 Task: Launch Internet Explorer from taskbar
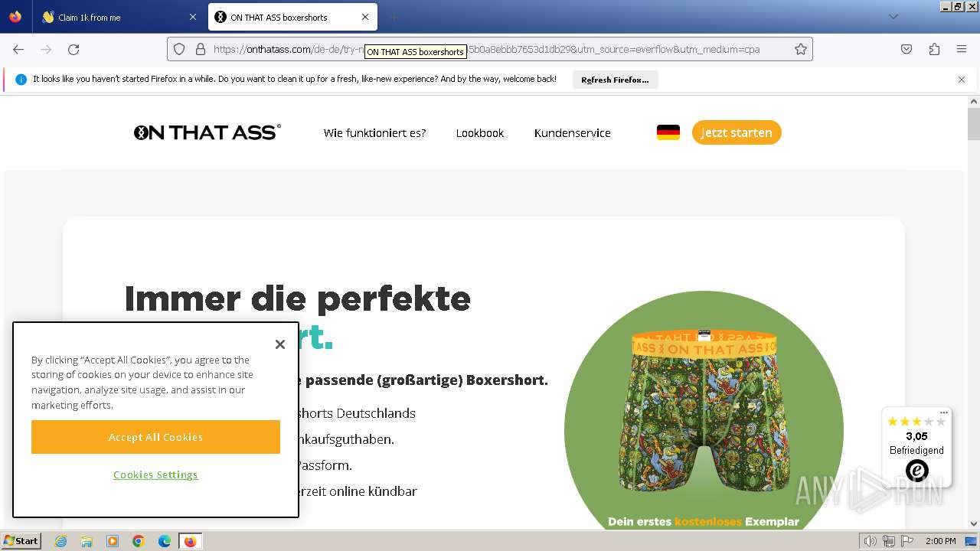(x=60, y=541)
